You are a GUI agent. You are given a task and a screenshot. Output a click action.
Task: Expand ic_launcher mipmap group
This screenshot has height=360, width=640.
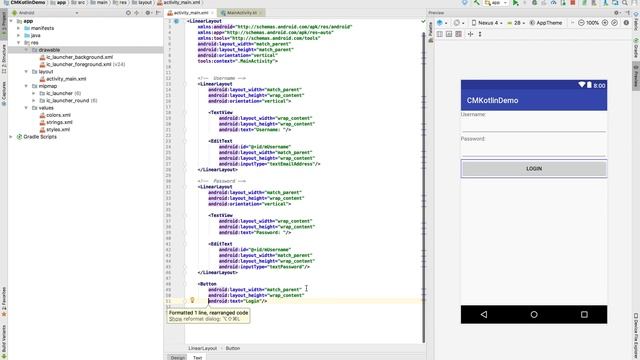coord(33,93)
